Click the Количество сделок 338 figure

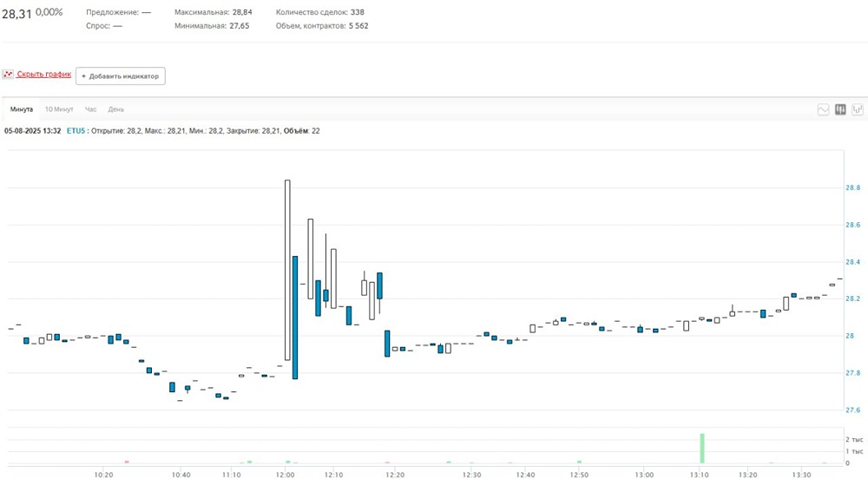(x=355, y=13)
